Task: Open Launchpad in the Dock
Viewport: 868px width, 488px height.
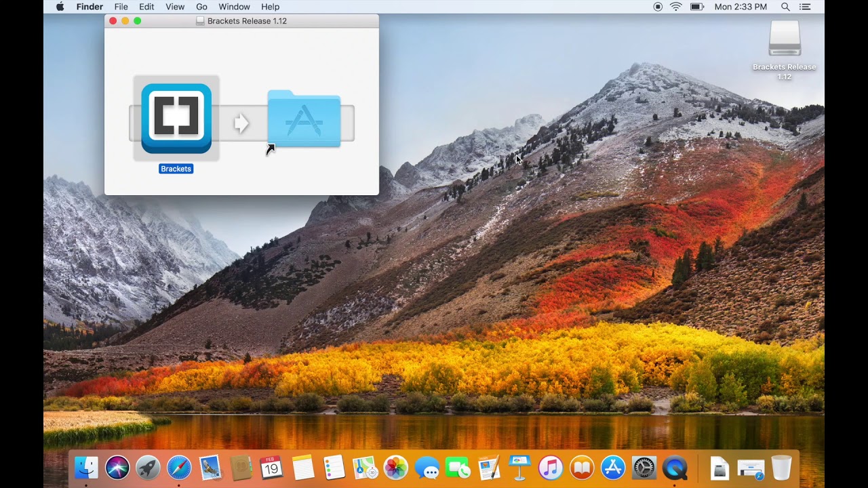Action: click(x=148, y=468)
